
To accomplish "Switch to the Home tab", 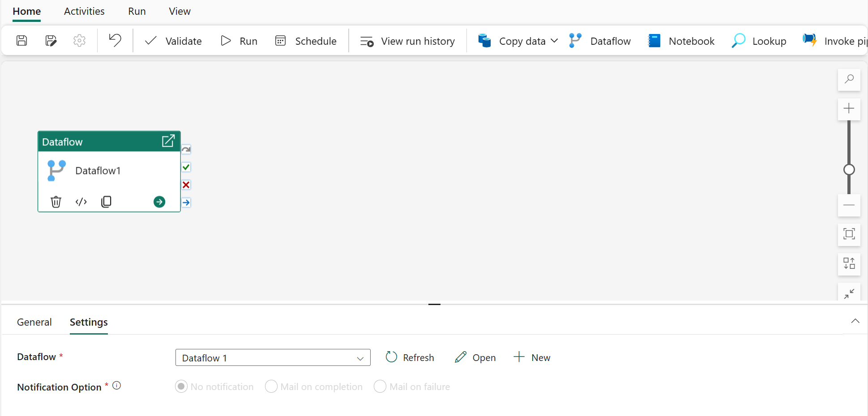I will (x=27, y=11).
